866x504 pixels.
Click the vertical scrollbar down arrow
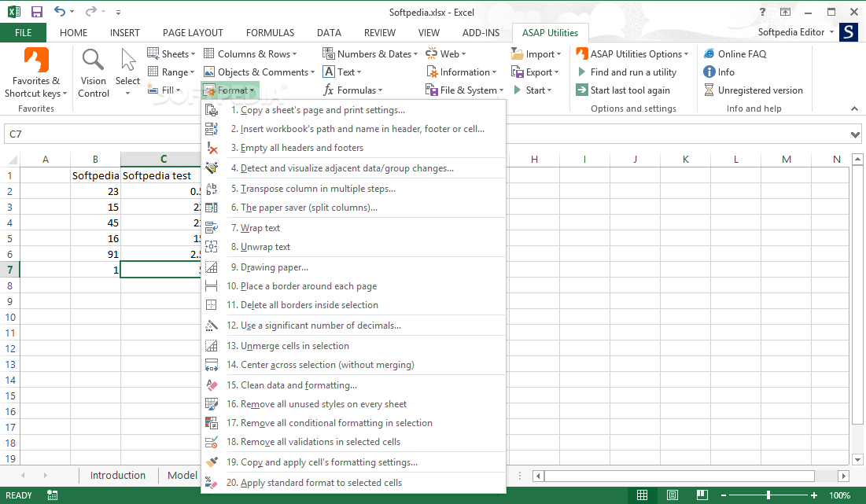pos(857,458)
